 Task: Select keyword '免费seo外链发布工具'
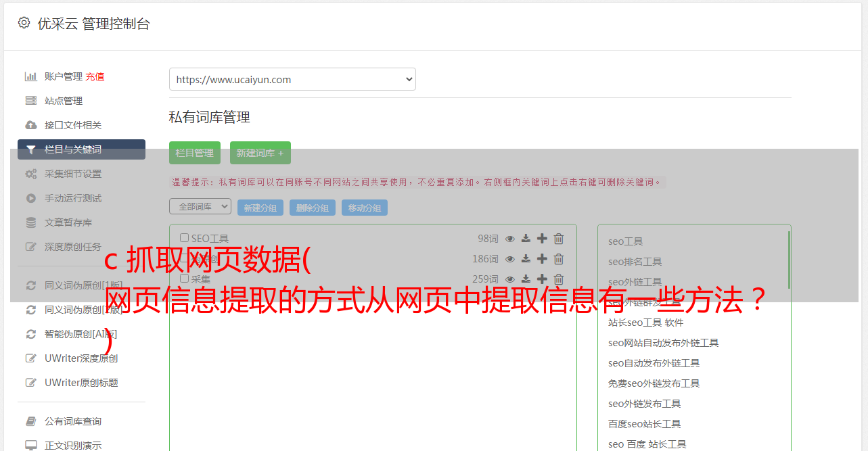[654, 383]
